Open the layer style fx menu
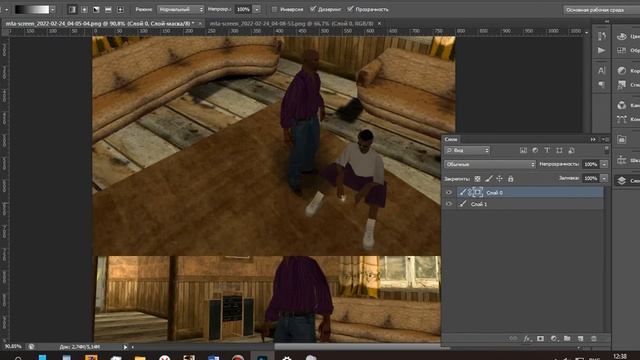Screen dimensions: 640x360 (x=527, y=338)
